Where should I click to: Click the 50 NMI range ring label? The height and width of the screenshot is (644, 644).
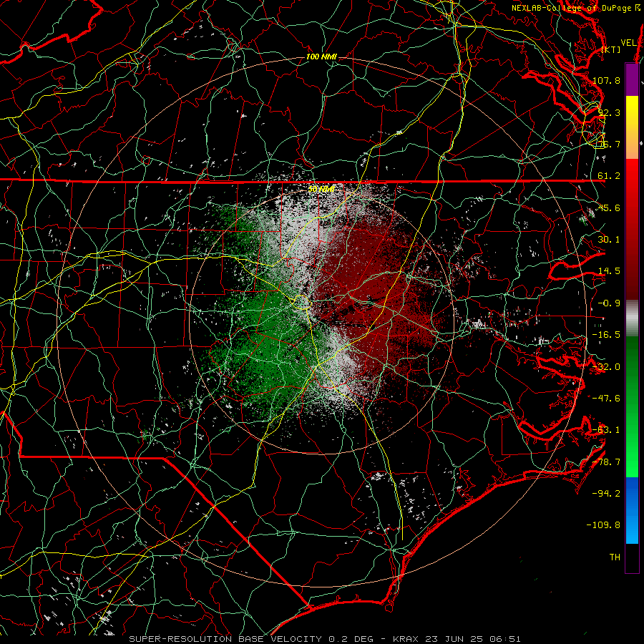[321, 190]
